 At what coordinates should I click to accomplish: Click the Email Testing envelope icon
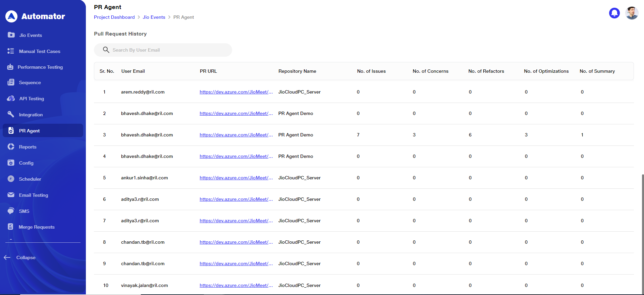coord(11,195)
